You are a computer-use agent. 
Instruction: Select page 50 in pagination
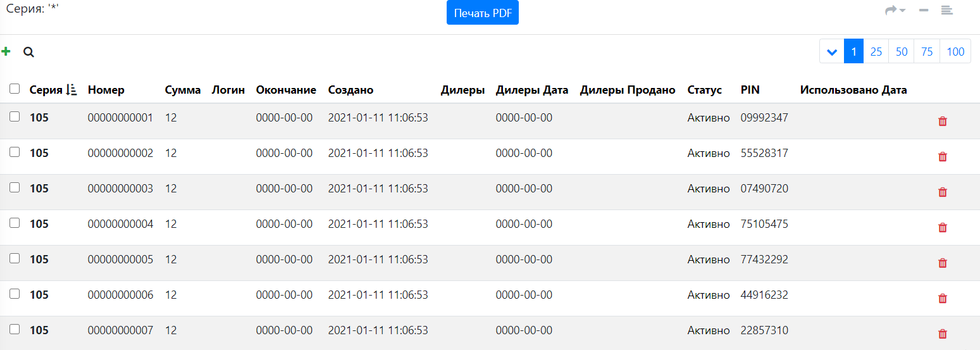tap(902, 52)
